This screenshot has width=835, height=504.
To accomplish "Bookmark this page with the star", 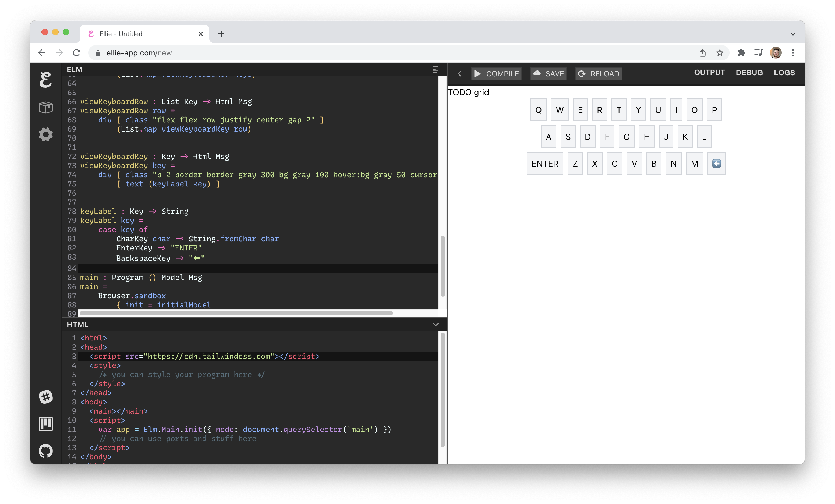I will [720, 53].
